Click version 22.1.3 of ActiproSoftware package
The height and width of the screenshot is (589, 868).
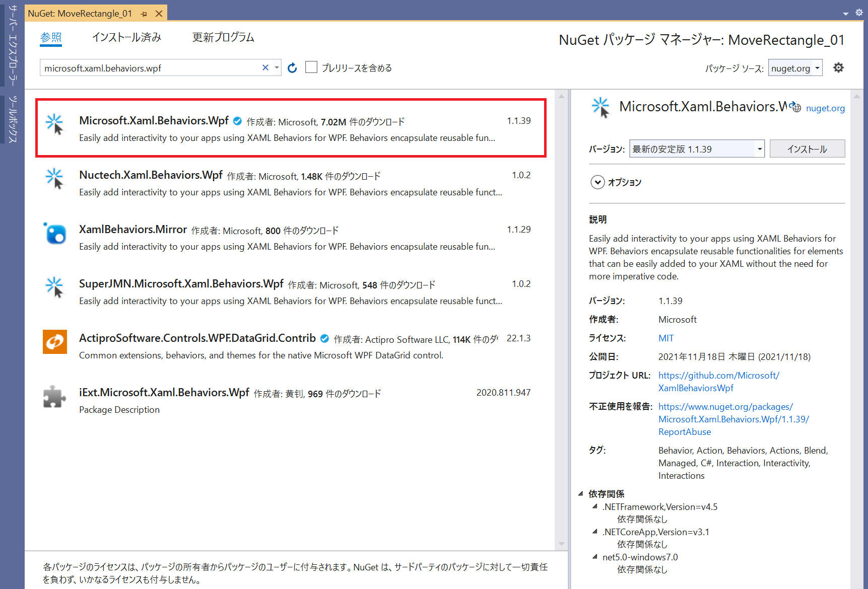coord(518,338)
